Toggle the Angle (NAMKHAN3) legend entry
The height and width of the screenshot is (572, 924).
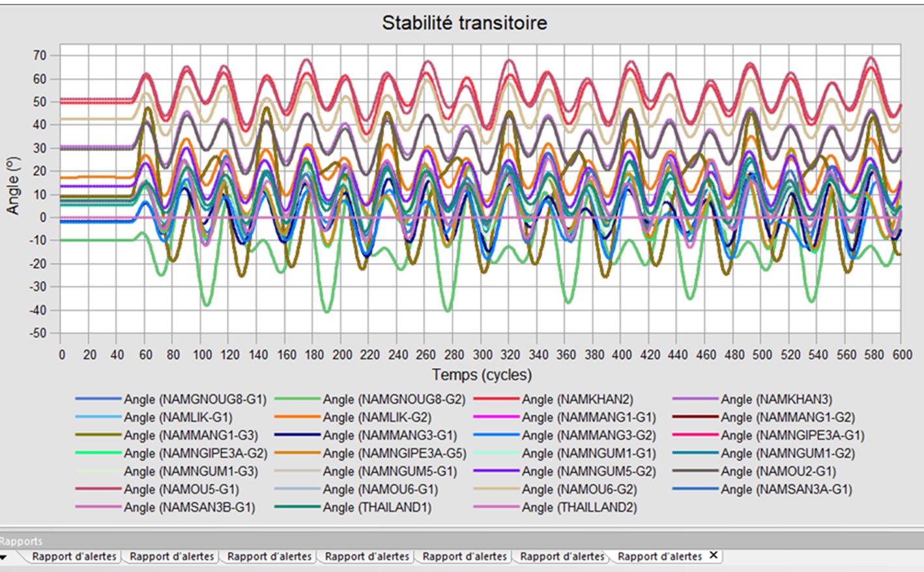(x=775, y=399)
